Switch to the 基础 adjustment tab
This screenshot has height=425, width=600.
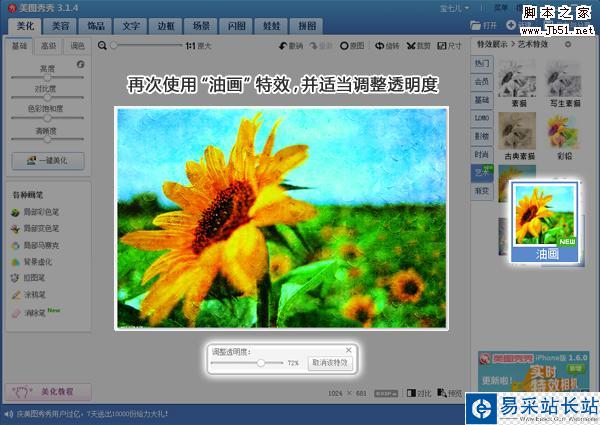(x=19, y=46)
